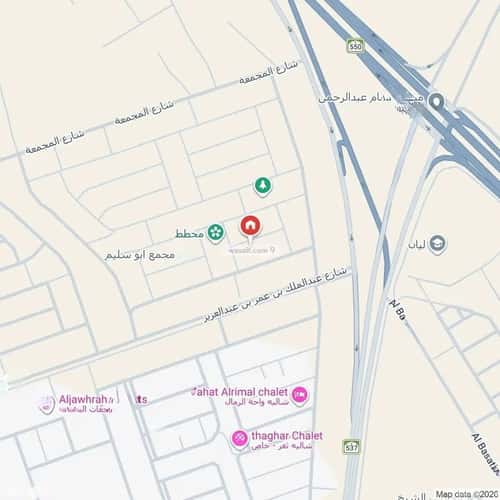Click the Map data ©2020 attribution
This screenshot has height=500, width=500.
(467, 494)
